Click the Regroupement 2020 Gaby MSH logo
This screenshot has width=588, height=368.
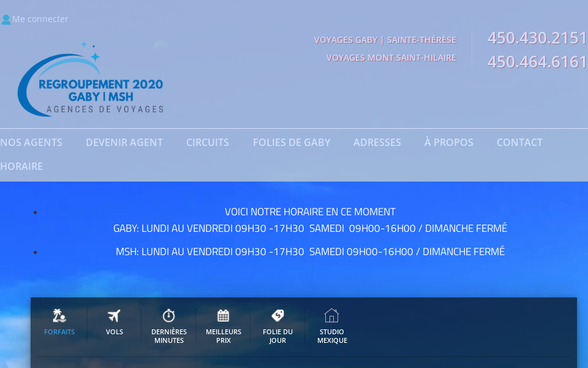(91, 80)
